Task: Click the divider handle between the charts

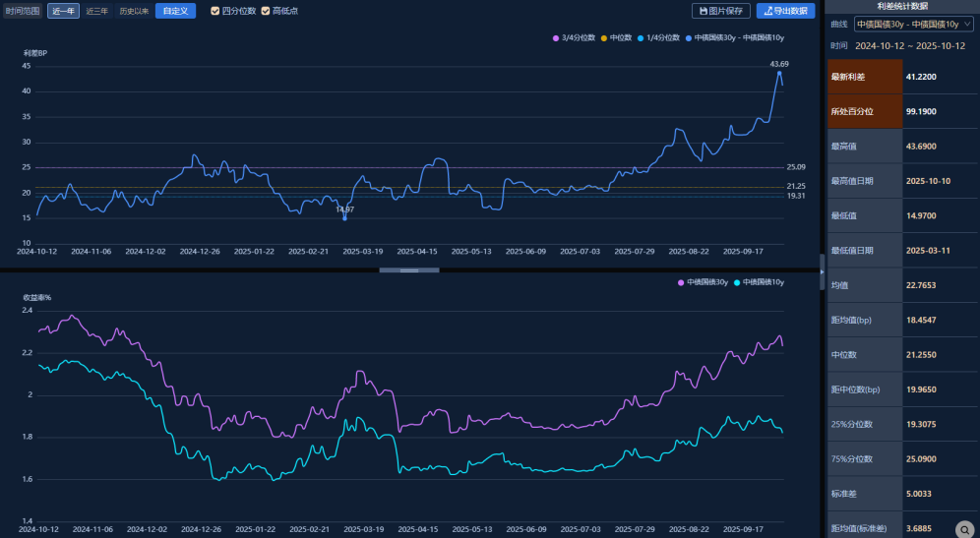Action: tap(409, 269)
